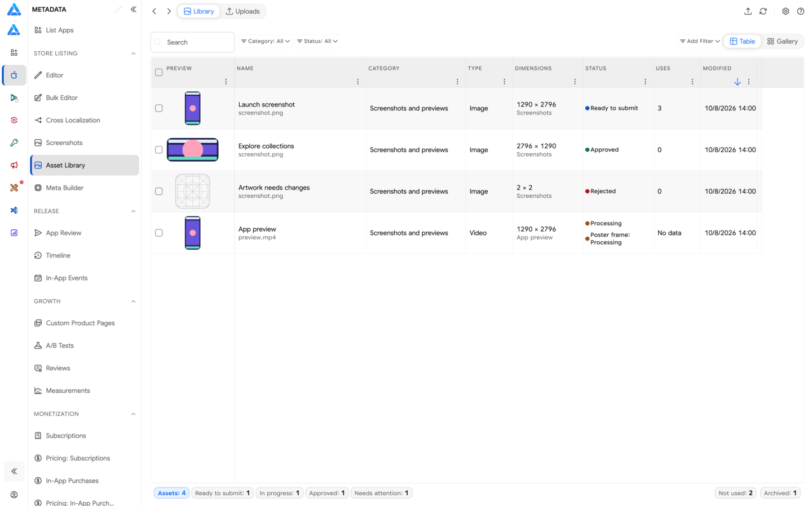
Task: Click the Search input field
Action: tap(192, 42)
